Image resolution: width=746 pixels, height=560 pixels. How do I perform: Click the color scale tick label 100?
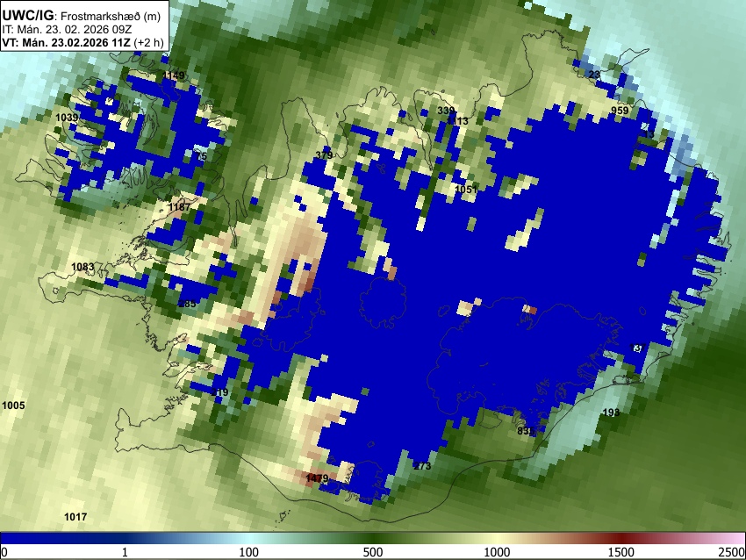[x=249, y=552]
